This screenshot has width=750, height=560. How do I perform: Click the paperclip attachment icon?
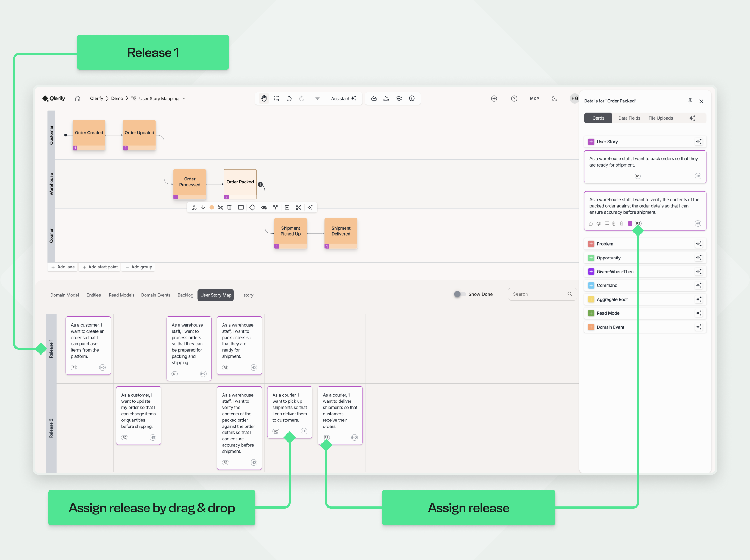pyautogui.click(x=614, y=223)
